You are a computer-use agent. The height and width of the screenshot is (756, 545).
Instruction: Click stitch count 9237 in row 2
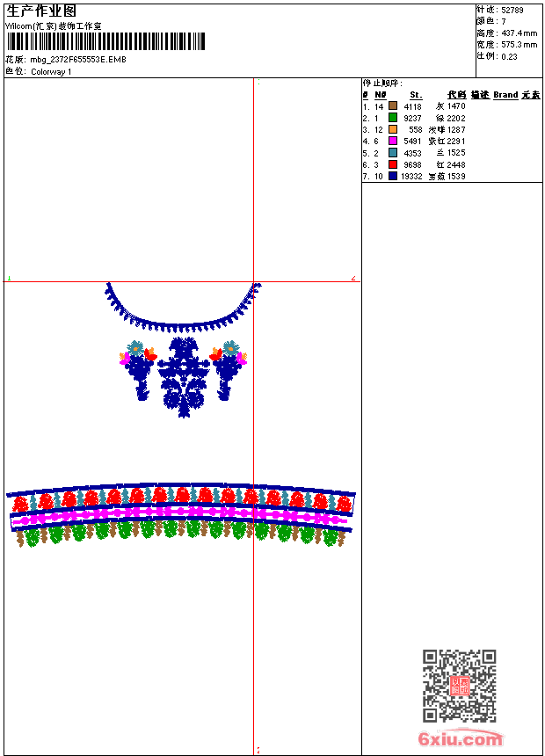[413, 118]
